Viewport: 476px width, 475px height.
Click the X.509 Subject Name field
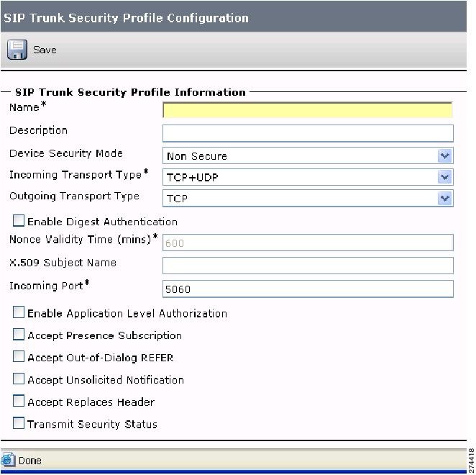308,266
